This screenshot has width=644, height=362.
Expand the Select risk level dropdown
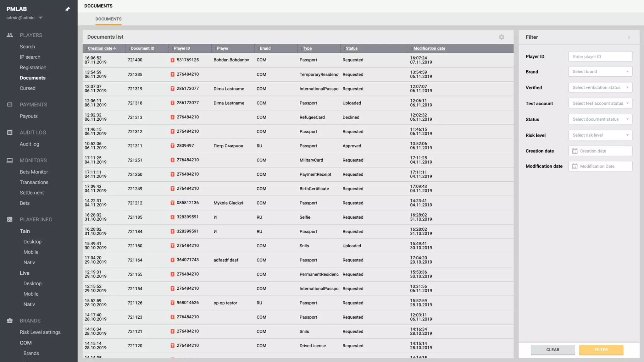pos(600,135)
